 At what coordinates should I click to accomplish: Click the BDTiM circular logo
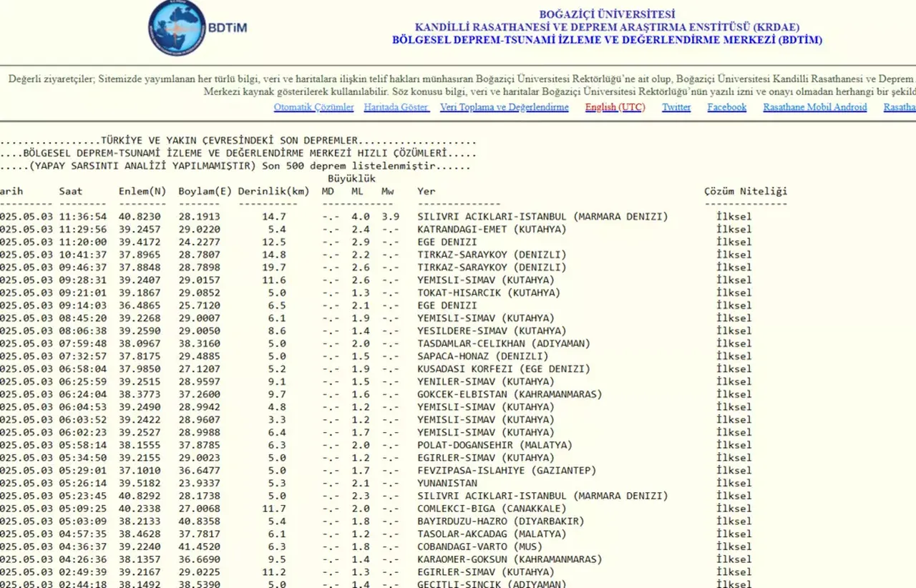click(177, 28)
